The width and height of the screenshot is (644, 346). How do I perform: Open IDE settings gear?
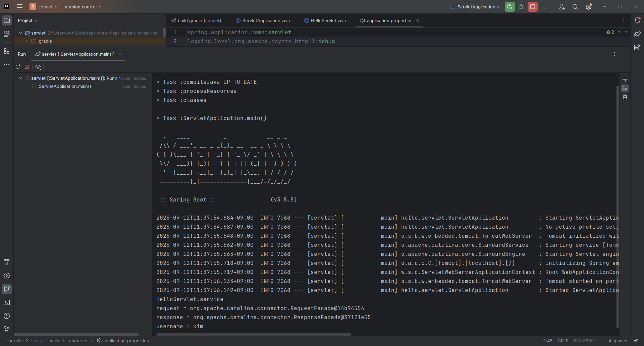tap(589, 7)
